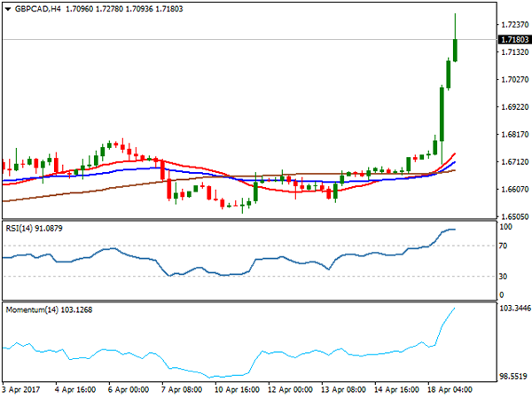Click price axis value 1.69220

pos(514,107)
